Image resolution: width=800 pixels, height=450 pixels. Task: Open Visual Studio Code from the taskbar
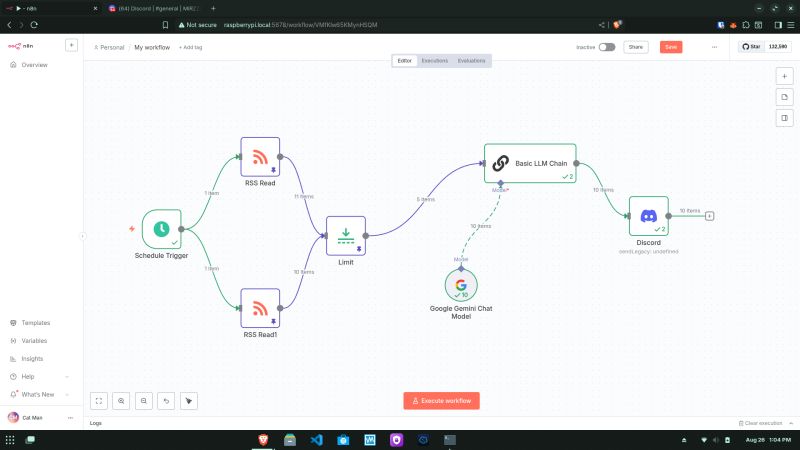pos(316,440)
